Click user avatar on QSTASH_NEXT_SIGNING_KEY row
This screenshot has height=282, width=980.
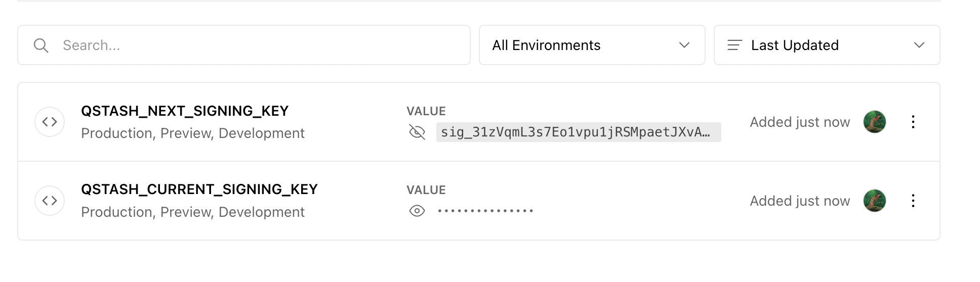[x=875, y=122]
